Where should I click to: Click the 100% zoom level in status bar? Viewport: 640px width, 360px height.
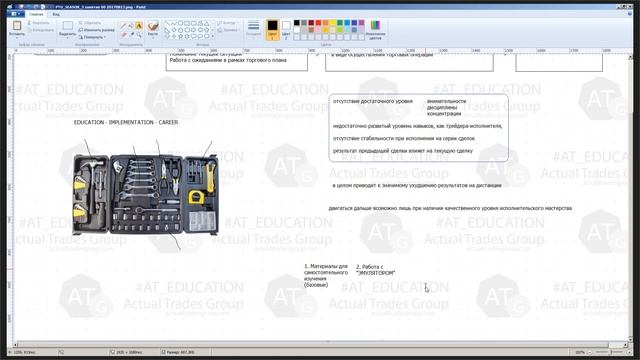point(580,352)
